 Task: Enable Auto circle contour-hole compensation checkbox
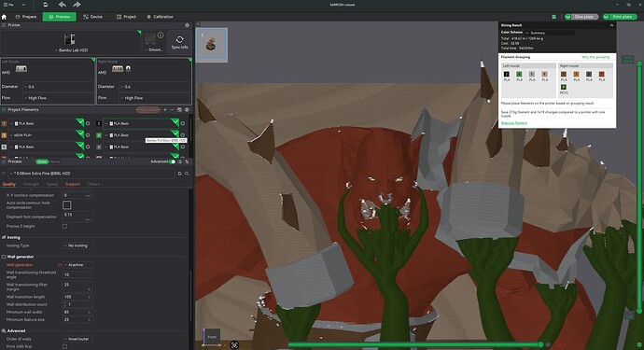(67, 204)
